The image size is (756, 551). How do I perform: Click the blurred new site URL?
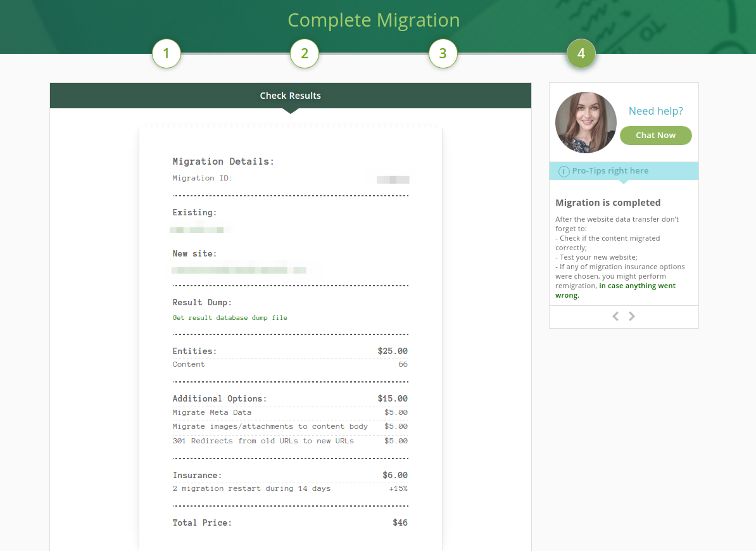(239, 270)
